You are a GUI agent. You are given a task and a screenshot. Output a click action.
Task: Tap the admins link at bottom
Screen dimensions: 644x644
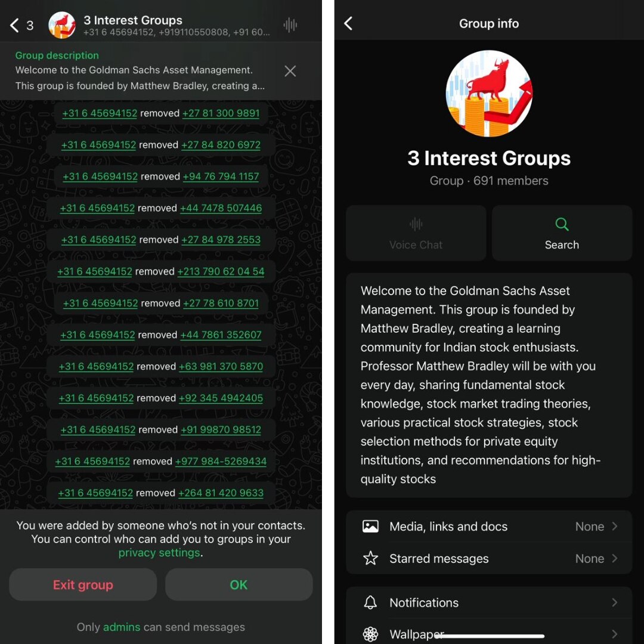[x=122, y=627]
